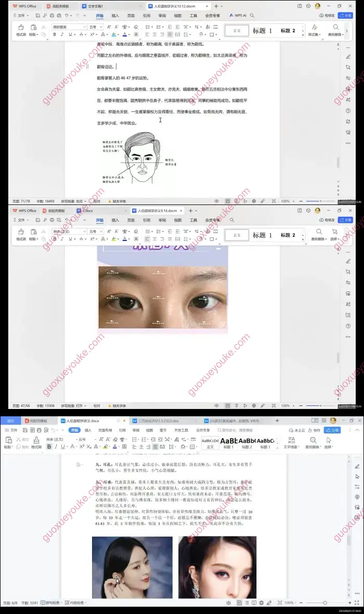Click 选择 tool icon in middle window

336,234
